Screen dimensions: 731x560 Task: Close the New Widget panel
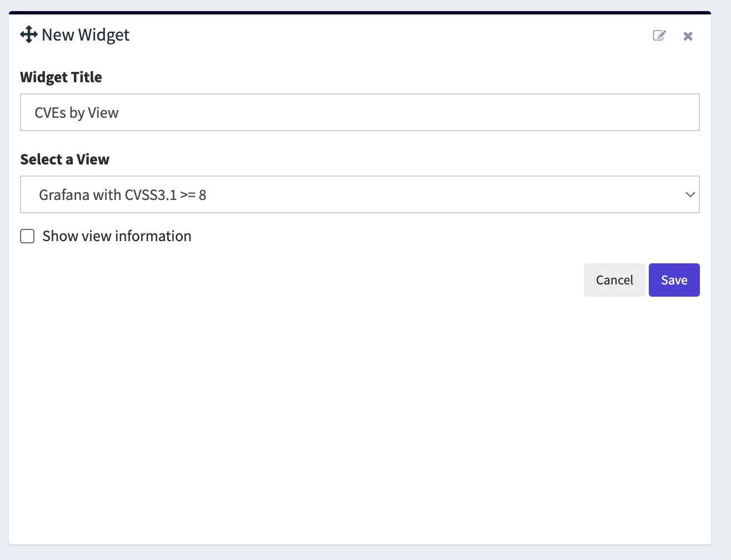pyautogui.click(x=688, y=36)
